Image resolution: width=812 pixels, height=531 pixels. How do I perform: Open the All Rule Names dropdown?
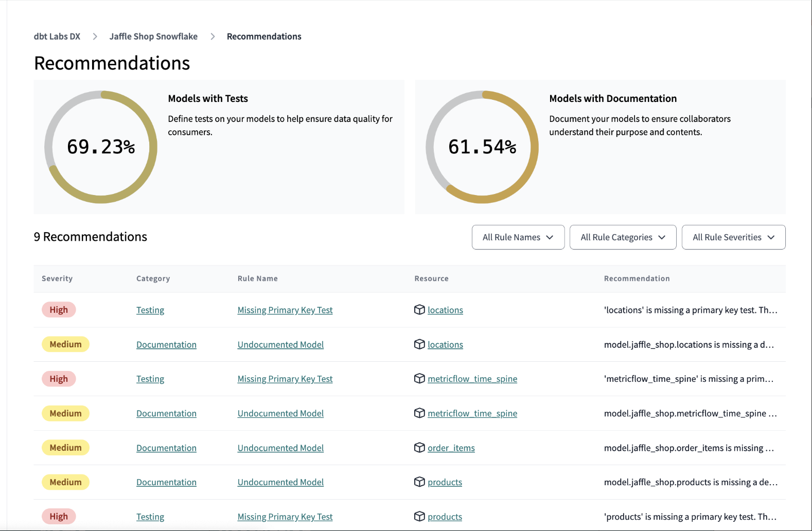pos(518,237)
